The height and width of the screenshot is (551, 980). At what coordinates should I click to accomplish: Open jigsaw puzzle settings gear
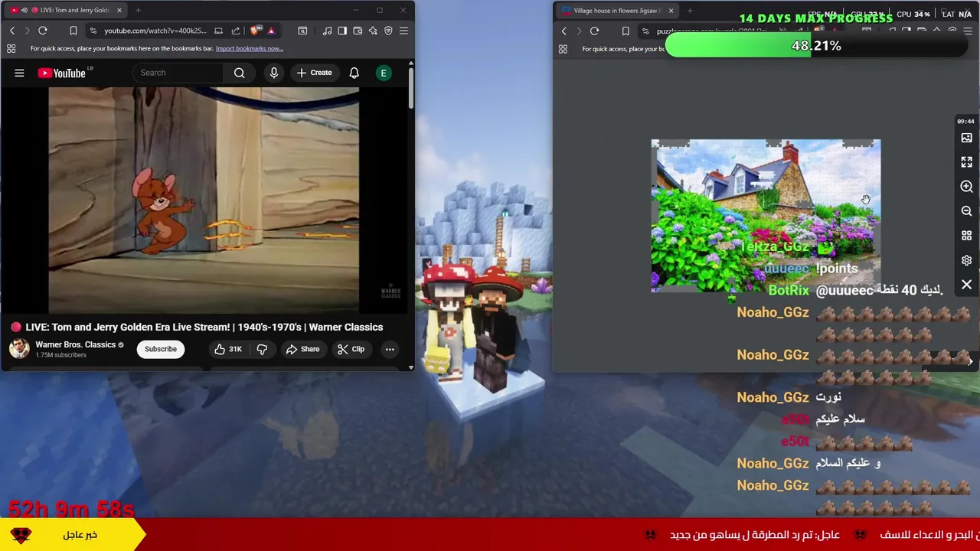pos(966,260)
